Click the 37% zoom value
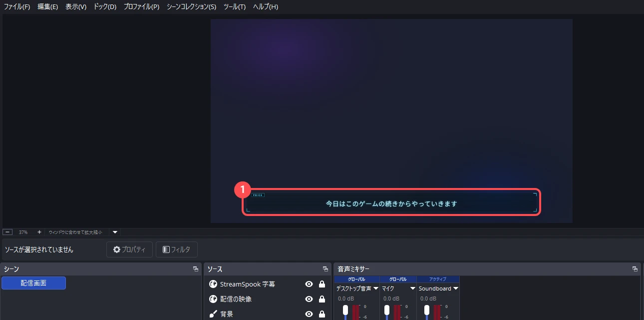Screen dimensions: 644x320 [23, 232]
